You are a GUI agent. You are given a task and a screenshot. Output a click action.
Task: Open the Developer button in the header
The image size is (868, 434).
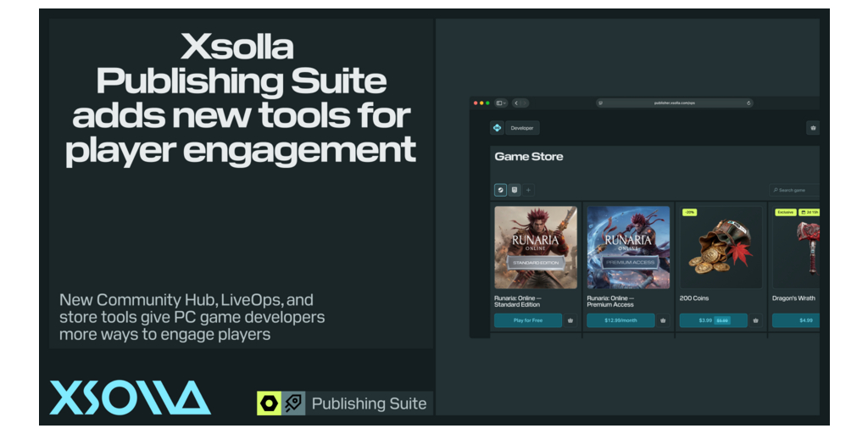pos(522,128)
